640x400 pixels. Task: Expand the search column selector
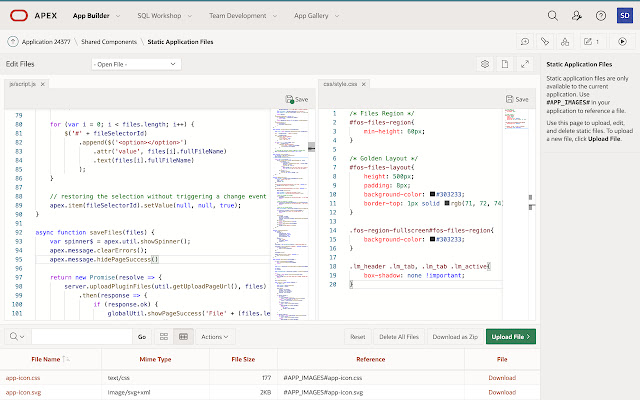pyautogui.click(x=18, y=337)
